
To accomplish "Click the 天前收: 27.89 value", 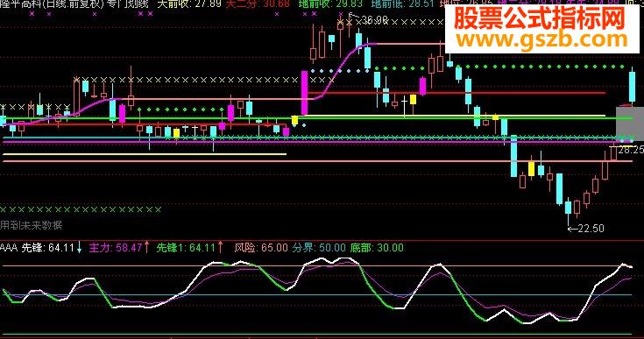I will [189, 4].
